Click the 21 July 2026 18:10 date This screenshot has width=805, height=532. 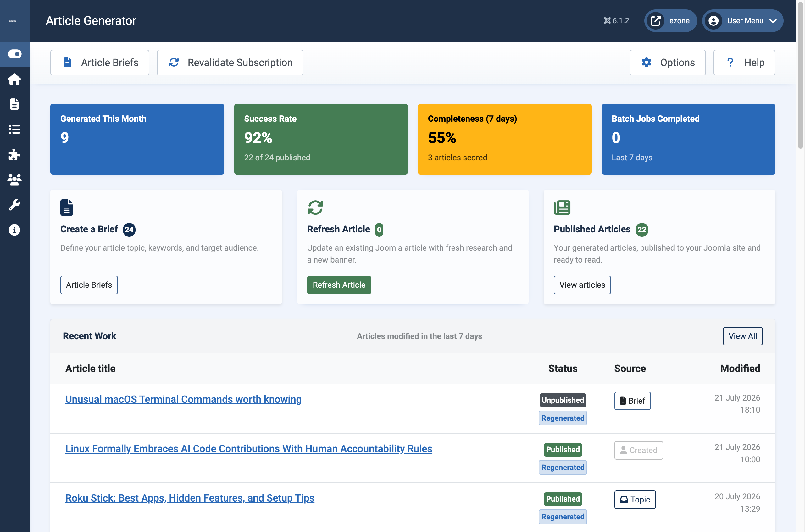(x=737, y=404)
